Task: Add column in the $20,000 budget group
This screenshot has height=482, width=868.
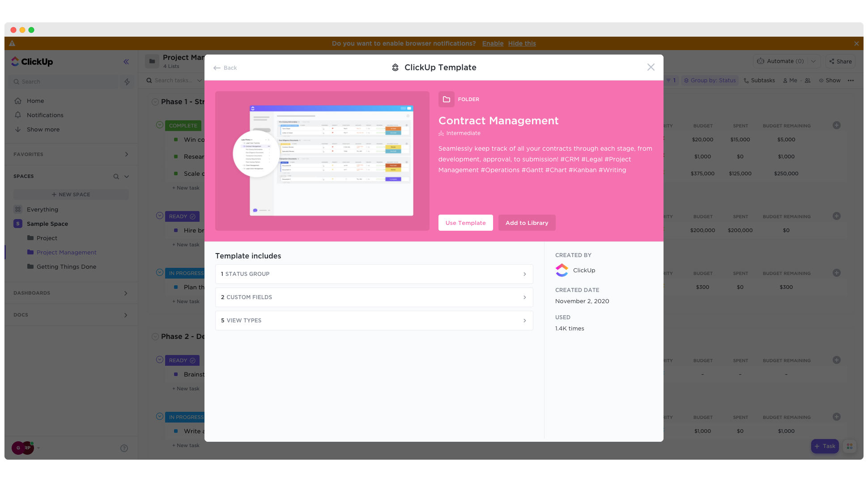Action: click(836, 126)
